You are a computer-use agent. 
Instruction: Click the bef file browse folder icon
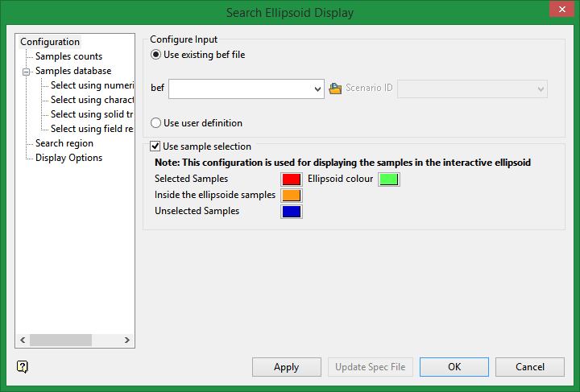[x=336, y=89]
